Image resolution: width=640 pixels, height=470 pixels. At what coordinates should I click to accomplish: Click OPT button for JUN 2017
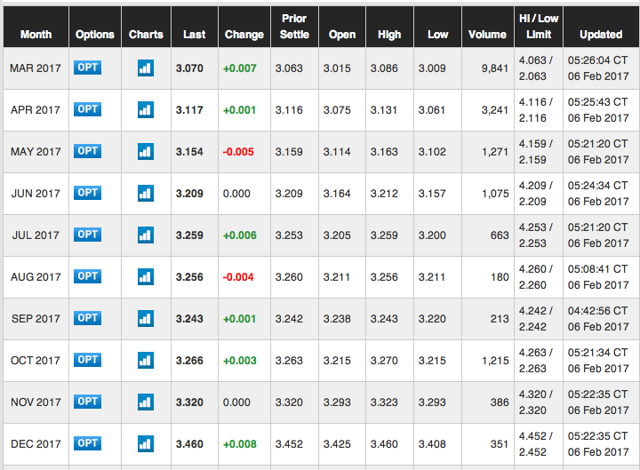tap(87, 193)
